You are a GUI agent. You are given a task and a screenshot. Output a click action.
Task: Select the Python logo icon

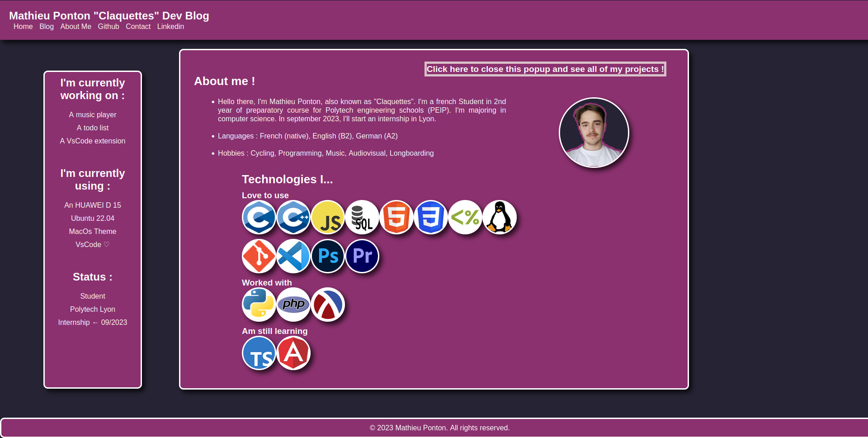pyautogui.click(x=259, y=305)
